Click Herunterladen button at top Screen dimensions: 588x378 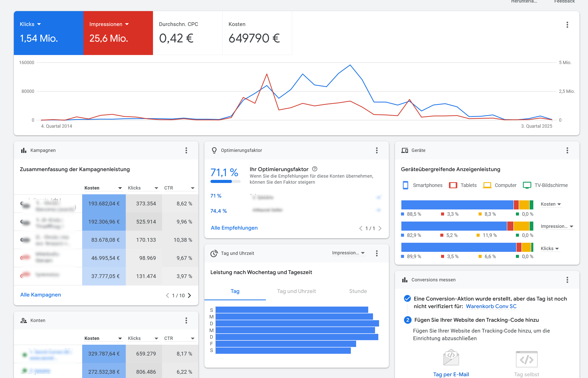(524, 1)
